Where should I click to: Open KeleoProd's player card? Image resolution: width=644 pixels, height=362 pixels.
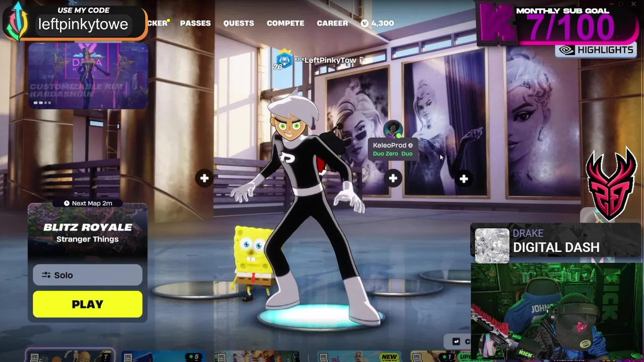(x=392, y=149)
